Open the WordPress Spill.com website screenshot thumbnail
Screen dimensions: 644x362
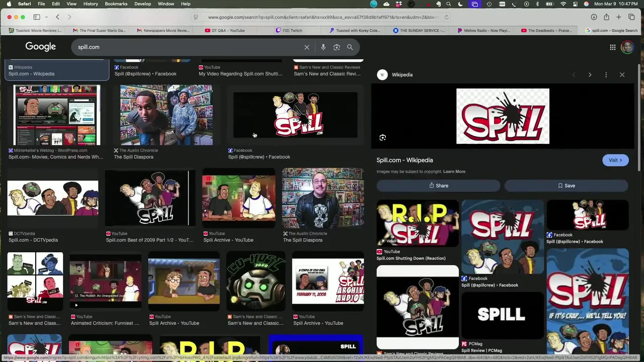point(57,115)
